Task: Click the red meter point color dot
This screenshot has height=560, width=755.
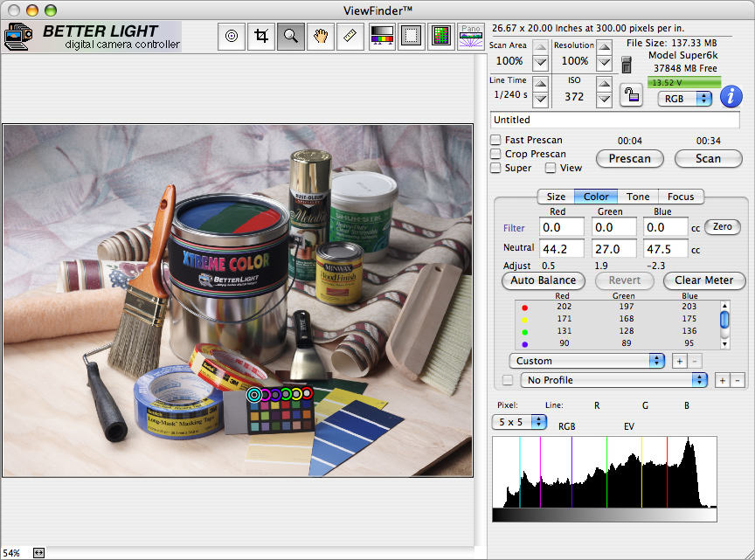Action: pos(524,307)
